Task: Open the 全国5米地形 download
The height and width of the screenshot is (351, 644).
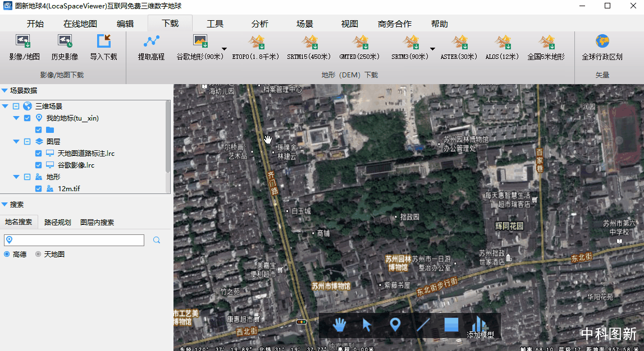Action: [x=546, y=48]
